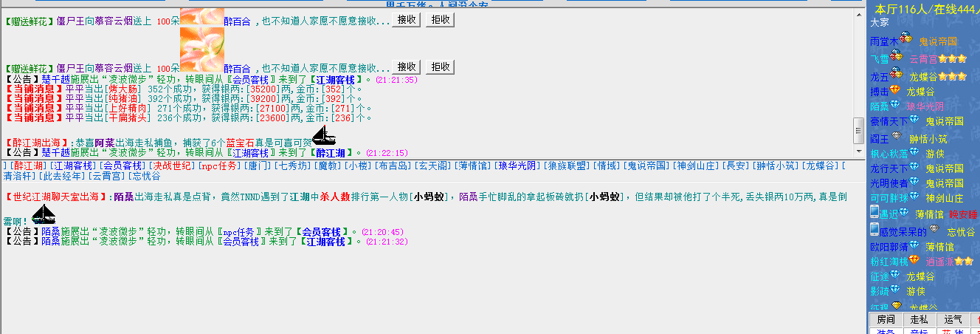
Task: Click the medal icon beside 龙五
Action: coord(897,73)
